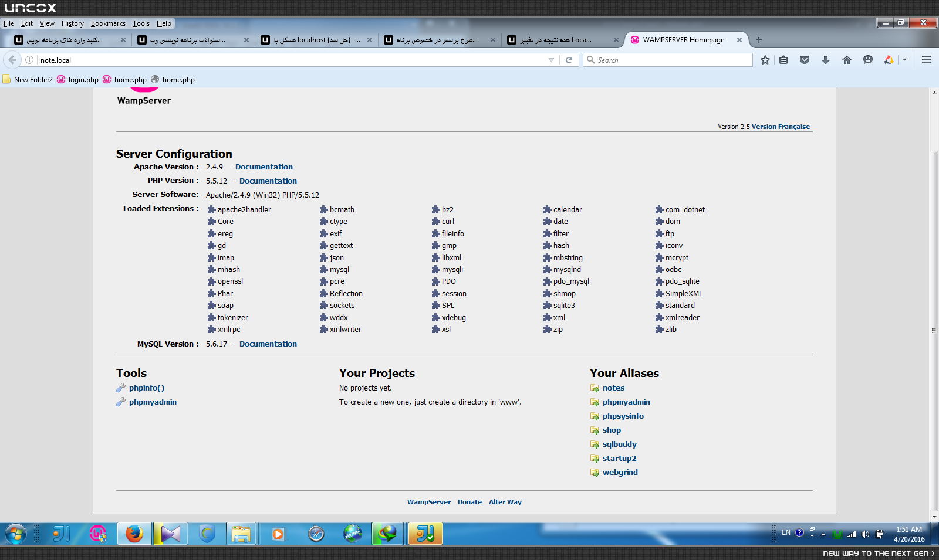Open Safari compass icon in taskbar

coord(316,534)
